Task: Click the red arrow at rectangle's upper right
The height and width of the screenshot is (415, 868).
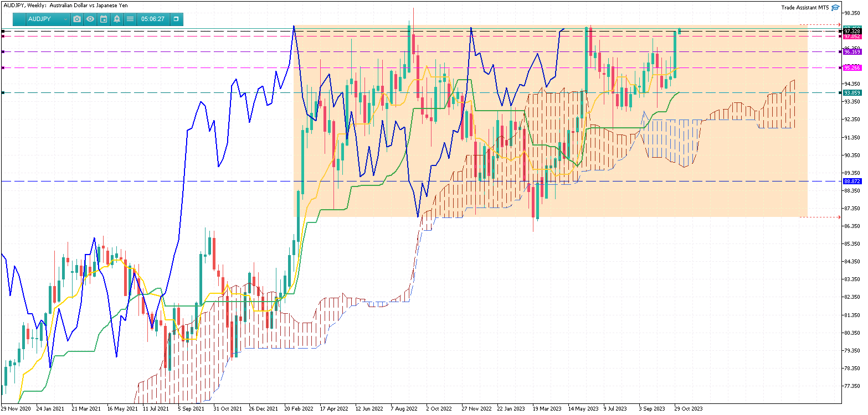Action: point(839,25)
